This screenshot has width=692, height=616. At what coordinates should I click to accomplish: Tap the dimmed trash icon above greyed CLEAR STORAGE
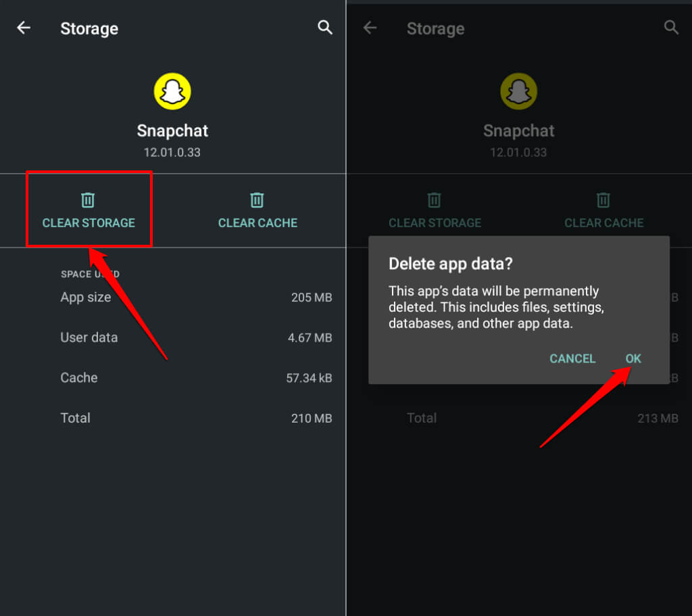(x=435, y=199)
